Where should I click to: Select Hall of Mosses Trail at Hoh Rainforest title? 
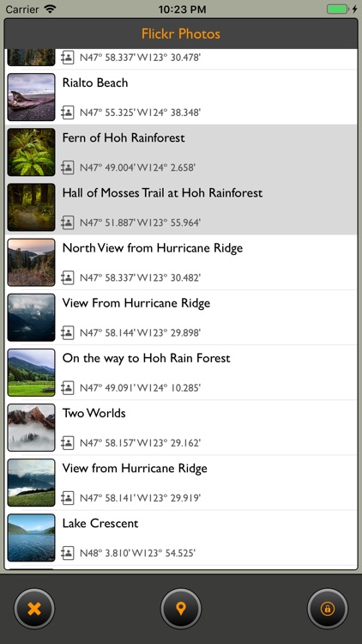162,192
